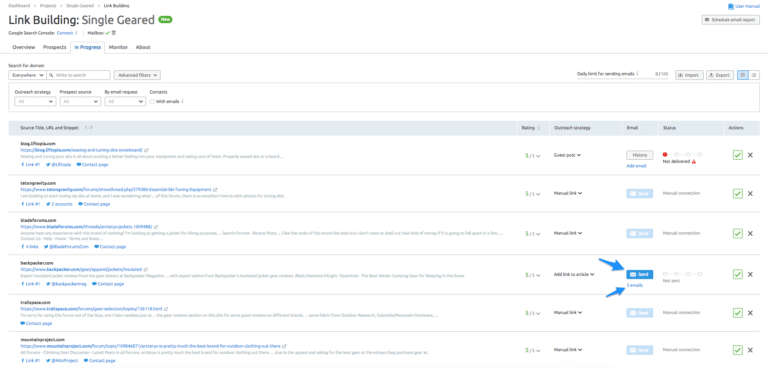Remove backpacker.com row with X icon

pos(750,274)
